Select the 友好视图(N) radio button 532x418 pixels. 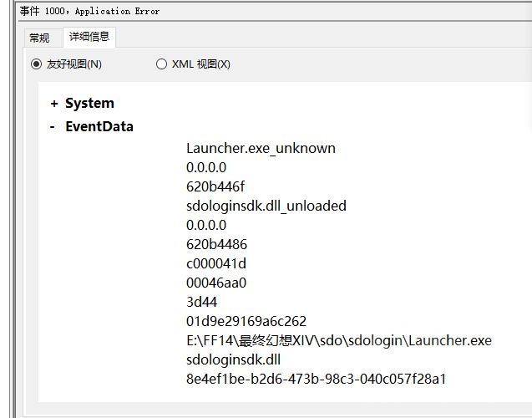pos(36,64)
